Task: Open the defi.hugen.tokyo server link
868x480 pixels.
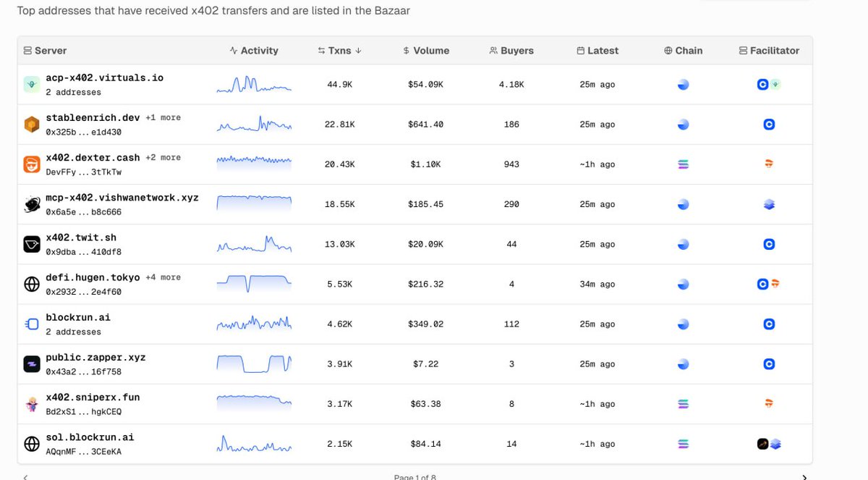Action: [x=93, y=277]
